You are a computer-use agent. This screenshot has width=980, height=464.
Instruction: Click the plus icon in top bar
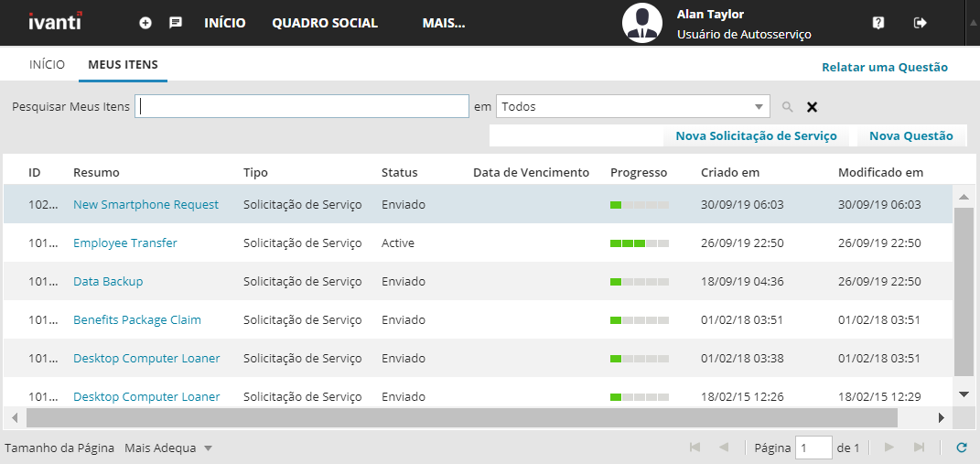pyautogui.click(x=145, y=23)
